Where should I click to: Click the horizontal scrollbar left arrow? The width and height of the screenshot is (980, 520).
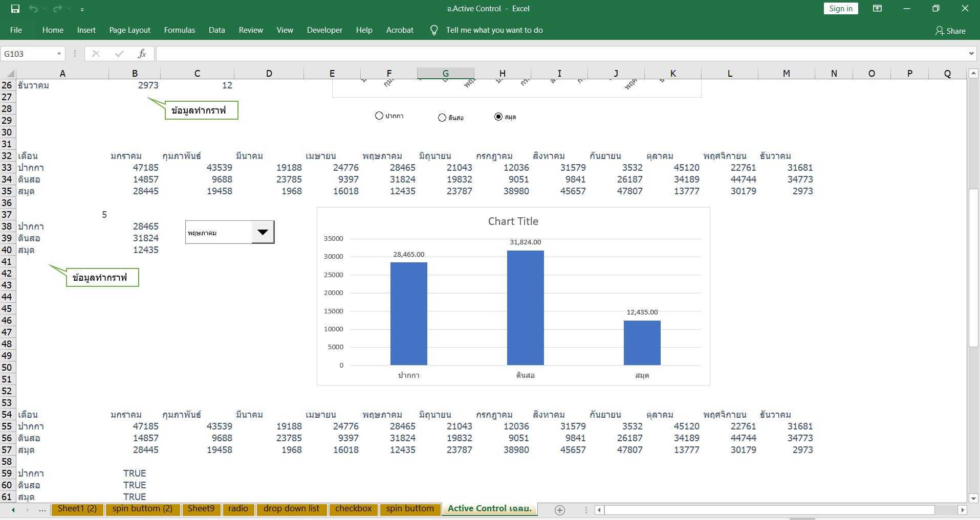point(599,510)
